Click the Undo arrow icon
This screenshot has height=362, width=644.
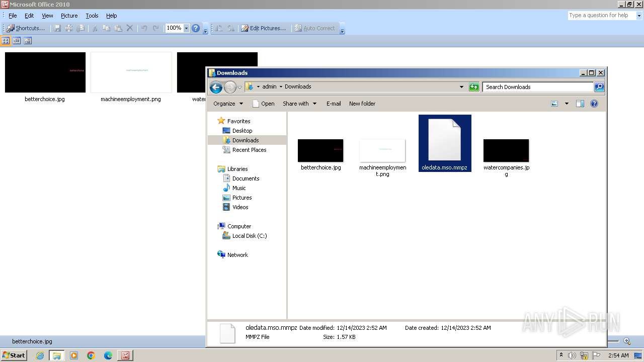[x=144, y=28]
